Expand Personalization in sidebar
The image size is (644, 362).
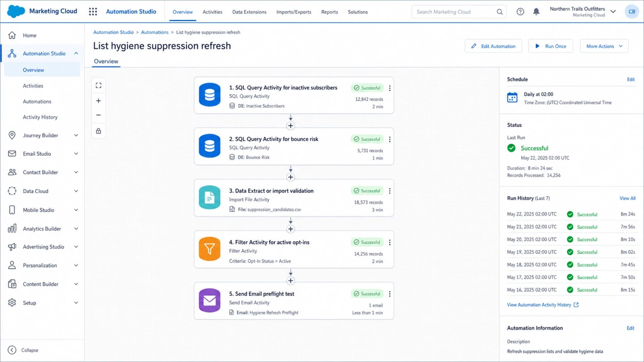(76, 265)
